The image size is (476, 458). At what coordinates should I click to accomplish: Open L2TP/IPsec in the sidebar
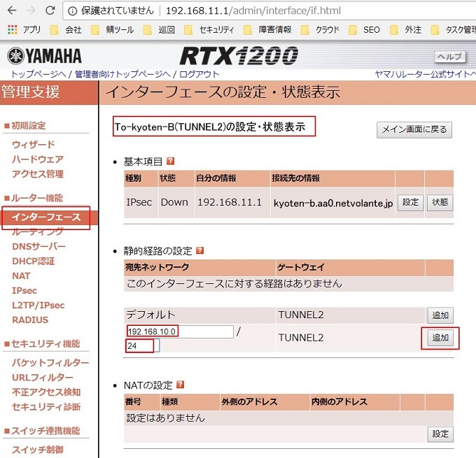pyautogui.click(x=38, y=305)
